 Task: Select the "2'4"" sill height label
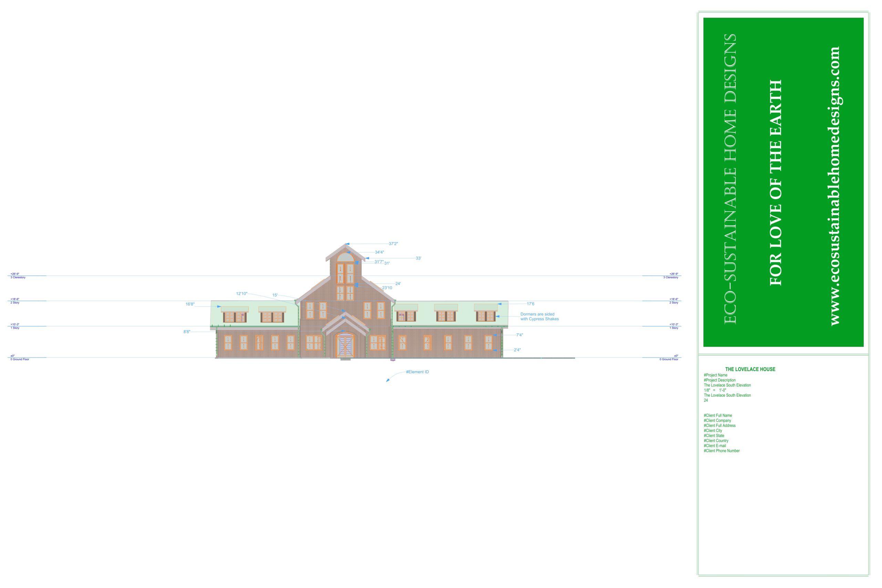(x=517, y=350)
